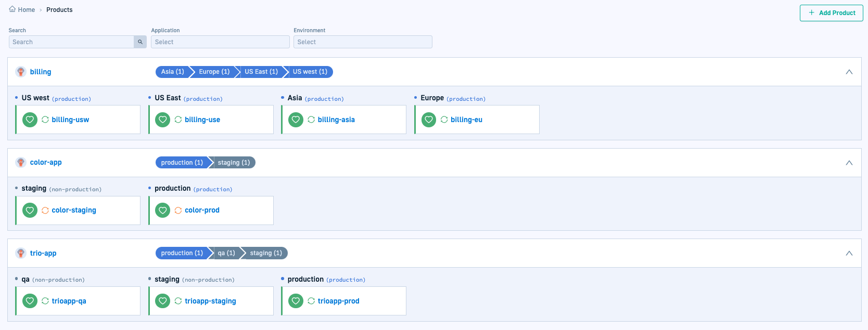The image size is (868, 330).
Task: Click sync status icon beside trioapp-staging
Action: tap(178, 301)
